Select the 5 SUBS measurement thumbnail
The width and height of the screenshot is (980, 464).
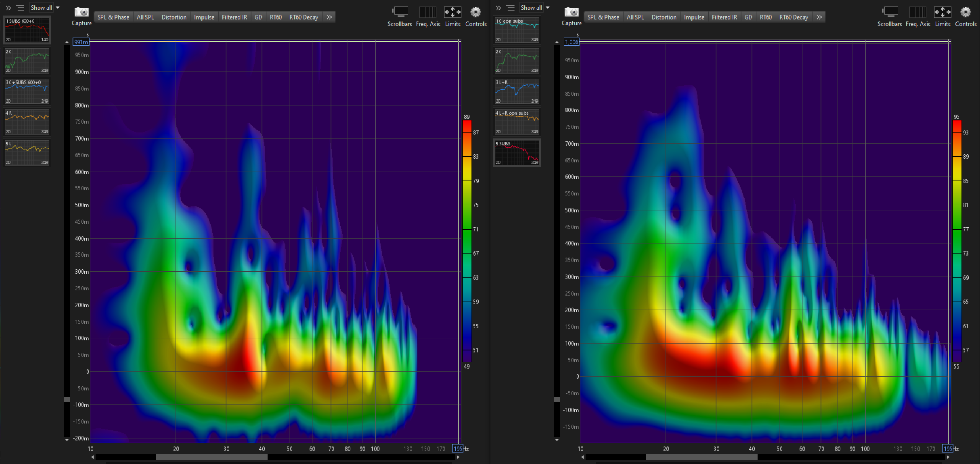point(517,152)
